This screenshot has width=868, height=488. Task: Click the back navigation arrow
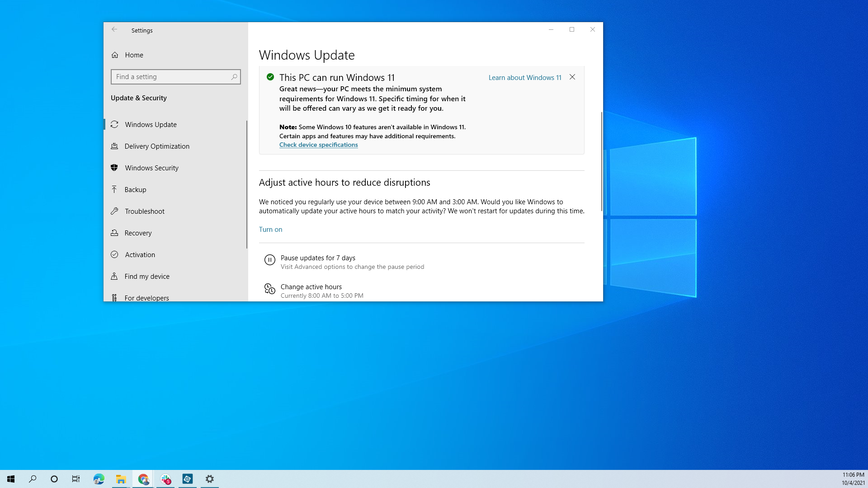pos(114,30)
